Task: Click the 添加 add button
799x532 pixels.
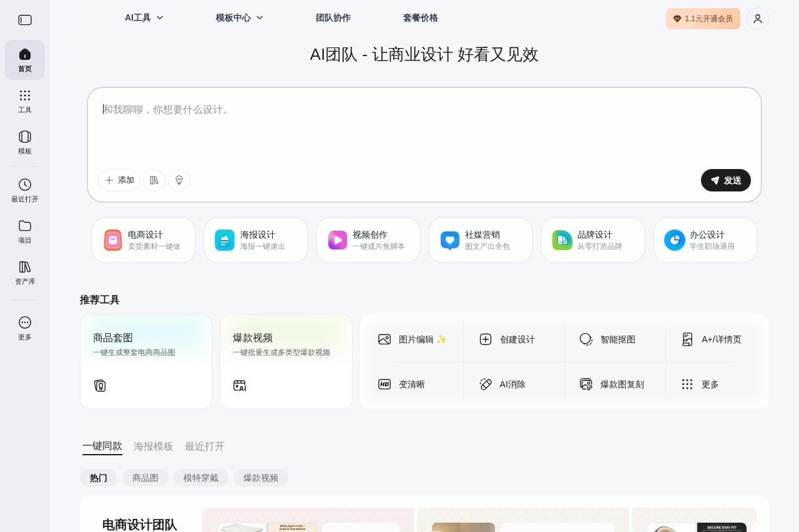Action: [x=119, y=180]
